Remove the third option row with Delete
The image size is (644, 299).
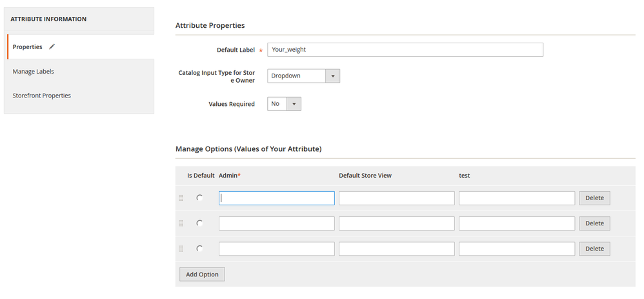[594, 249]
